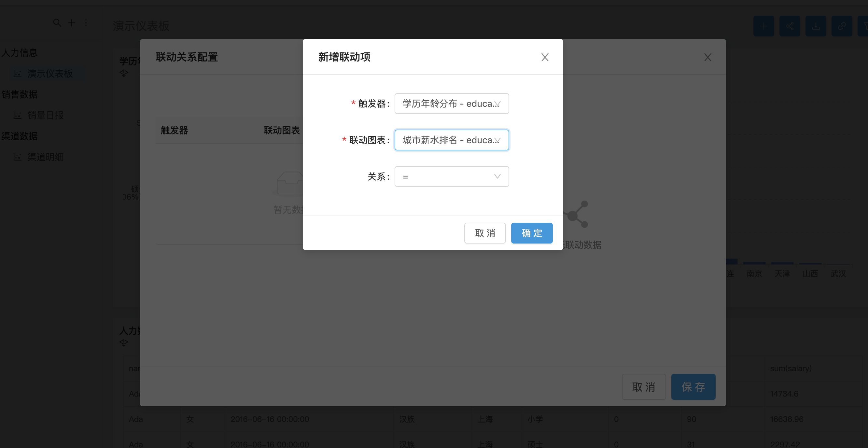
Task: Click 确定 to confirm new linkage
Action: (x=531, y=233)
